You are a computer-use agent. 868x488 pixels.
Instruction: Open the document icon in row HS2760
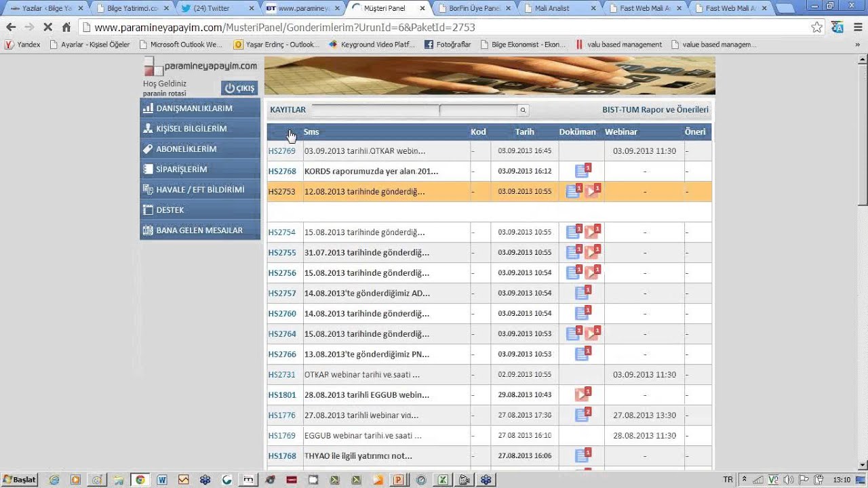point(583,313)
